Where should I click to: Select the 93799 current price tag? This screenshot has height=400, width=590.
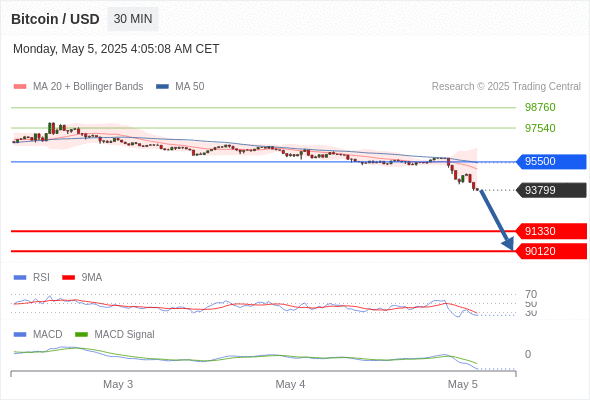click(551, 190)
